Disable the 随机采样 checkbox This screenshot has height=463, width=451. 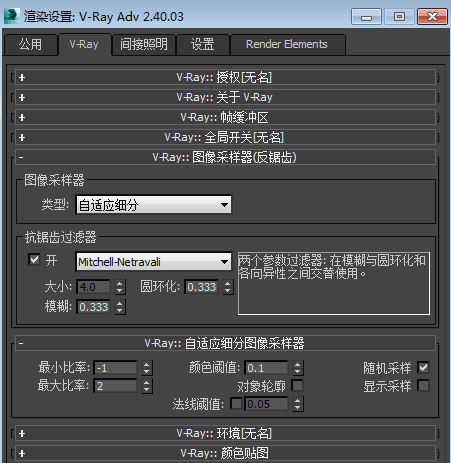pos(423,368)
